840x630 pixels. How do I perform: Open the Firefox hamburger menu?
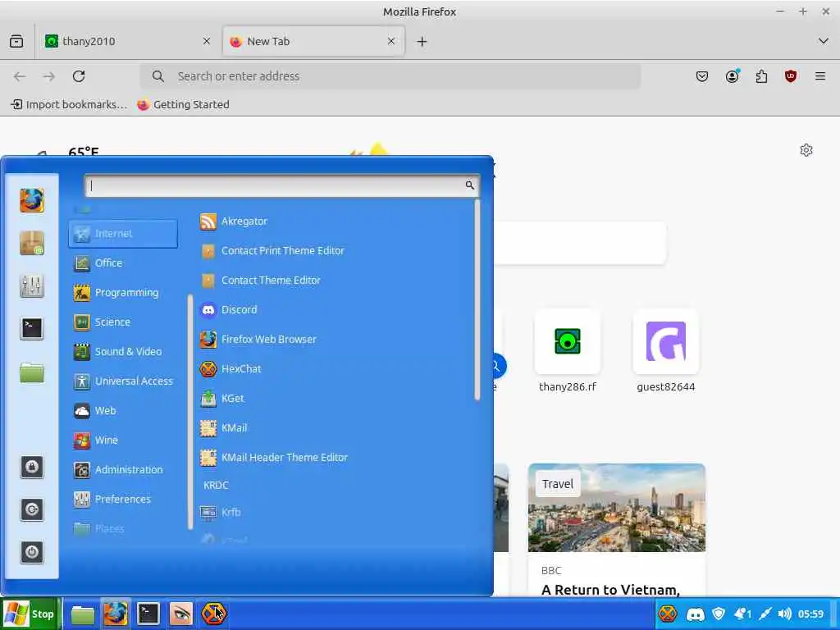[x=820, y=76]
